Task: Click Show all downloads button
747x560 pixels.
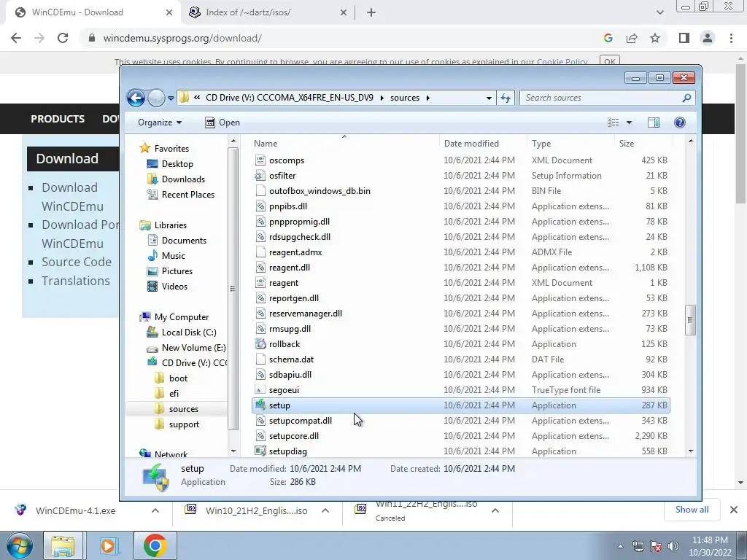Action: [x=692, y=510]
